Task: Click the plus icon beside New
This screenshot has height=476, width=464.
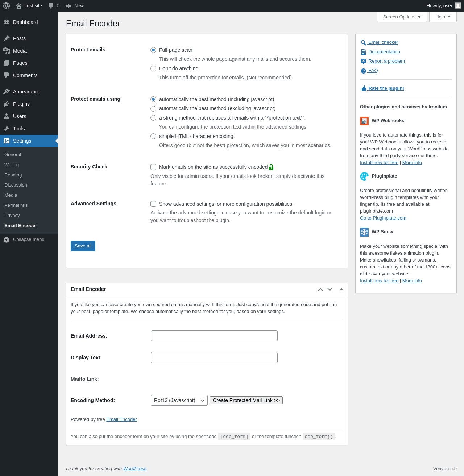Action: click(x=69, y=6)
